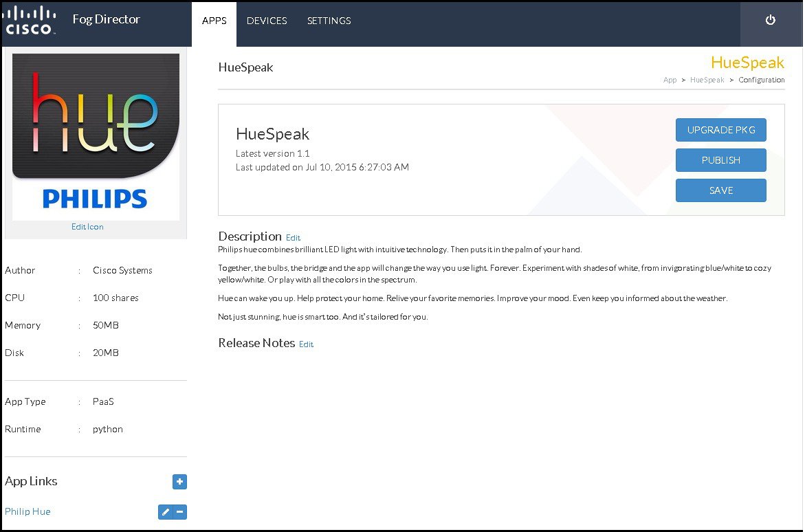Image resolution: width=805 pixels, height=532 pixels.
Task: Switch to the DEVICES tab
Action: tap(267, 21)
